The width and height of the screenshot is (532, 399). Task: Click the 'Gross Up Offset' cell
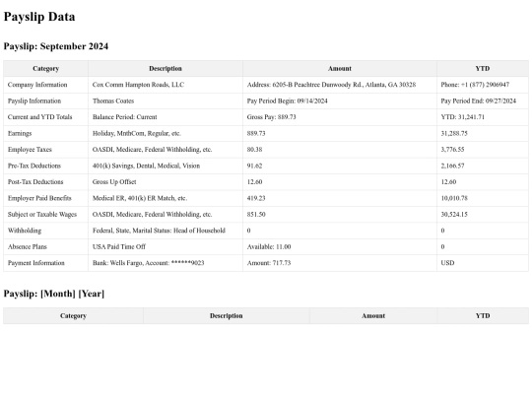click(166, 182)
